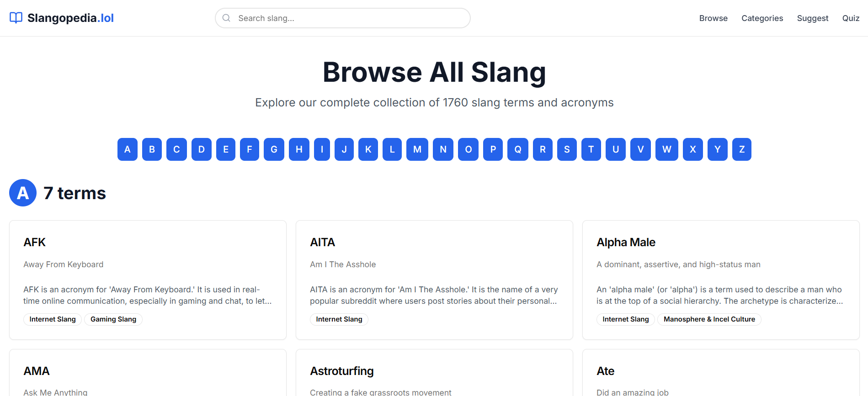The height and width of the screenshot is (396, 868).
Task: Jump to letter D terms
Action: [202, 149]
